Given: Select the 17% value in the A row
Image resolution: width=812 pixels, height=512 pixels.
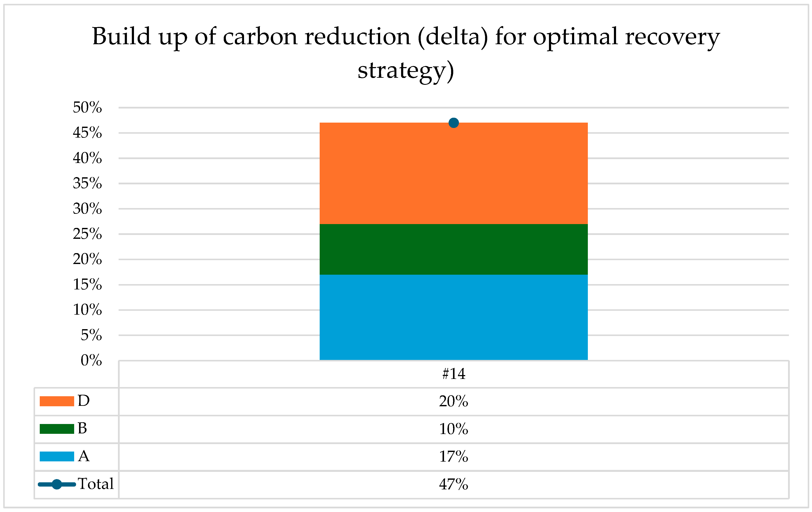Looking at the screenshot, I should pyautogui.click(x=454, y=456).
